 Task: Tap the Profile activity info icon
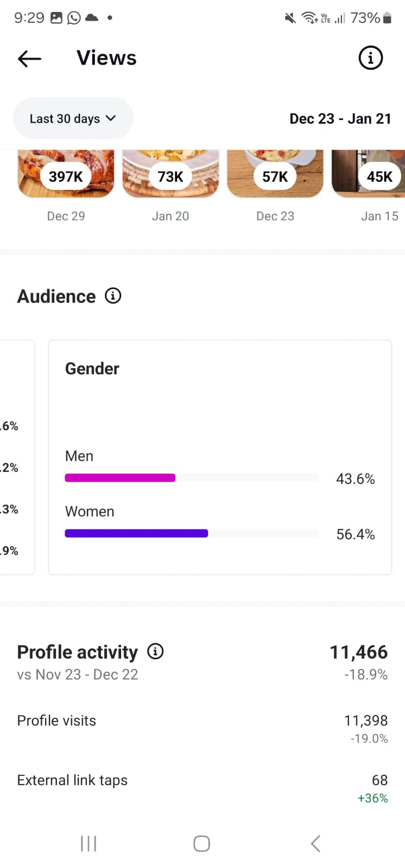tap(155, 651)
